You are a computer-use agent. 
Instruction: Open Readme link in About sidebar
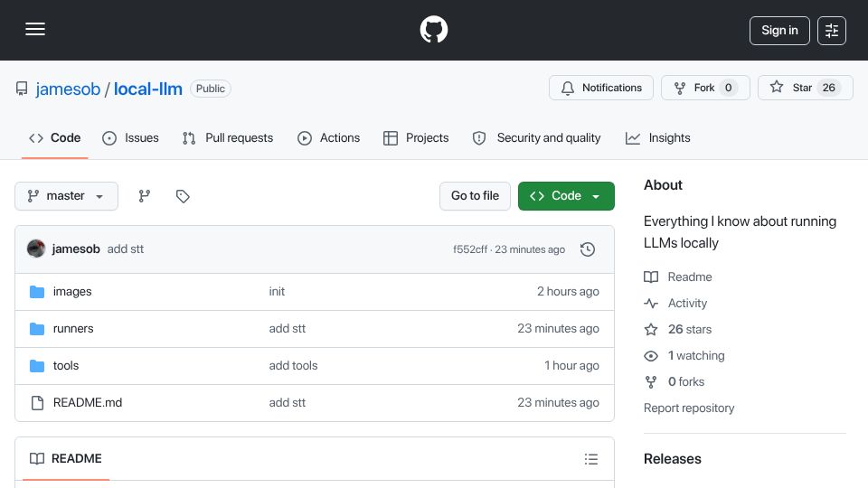tap(678, 277)
